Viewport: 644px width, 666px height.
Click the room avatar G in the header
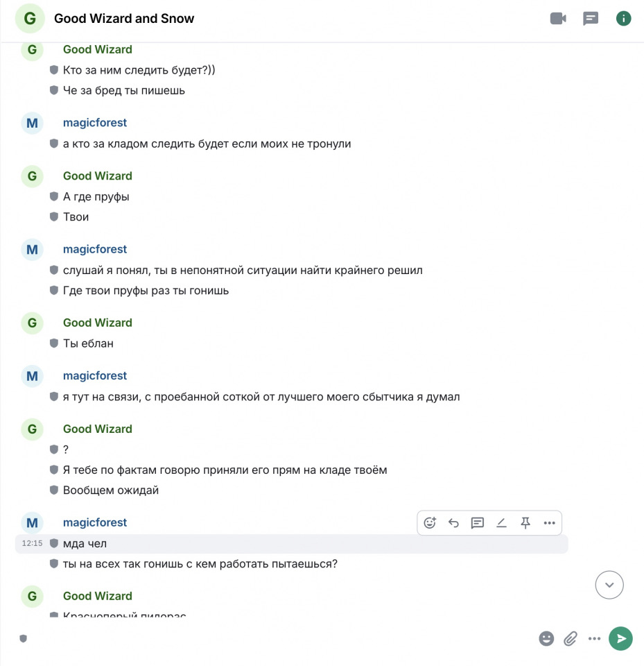(x=30, y=18)
